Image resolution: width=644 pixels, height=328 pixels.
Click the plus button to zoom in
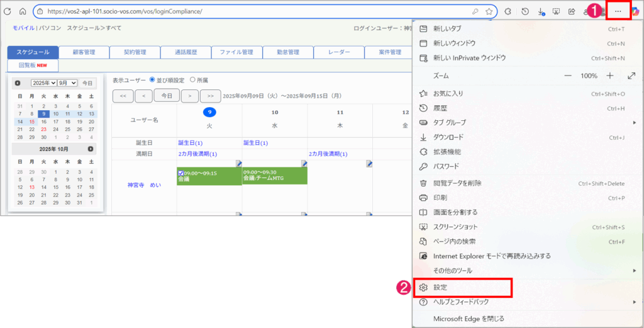609,76
